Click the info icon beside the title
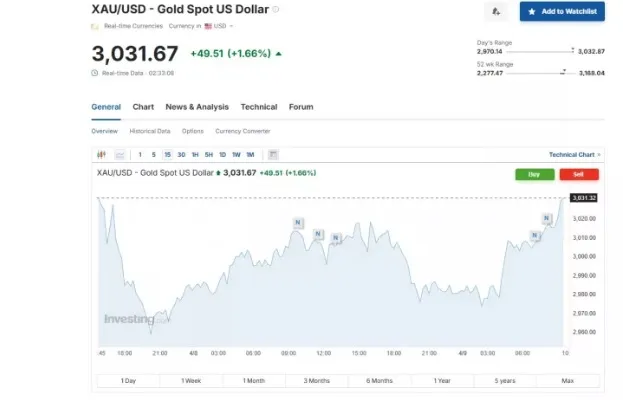Image resolution: width=623 pixels, height=412 pixels. click(276, 9)
